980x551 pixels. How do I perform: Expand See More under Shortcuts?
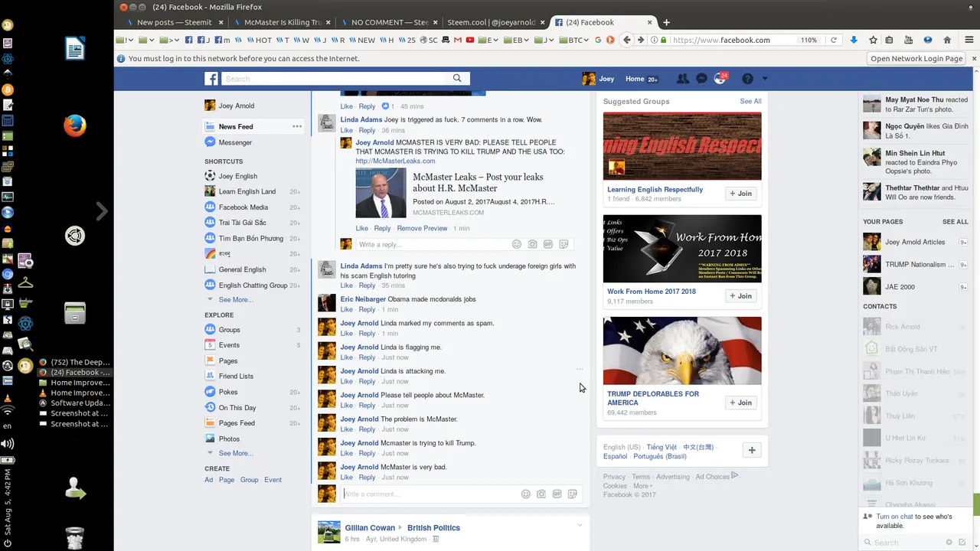click(236, 300)
